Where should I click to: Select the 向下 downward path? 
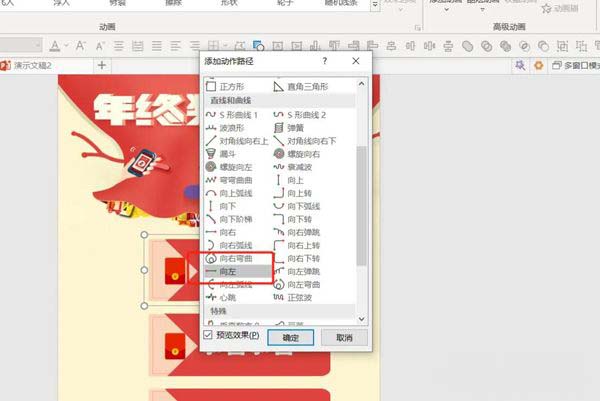click(x=221, y=206)
